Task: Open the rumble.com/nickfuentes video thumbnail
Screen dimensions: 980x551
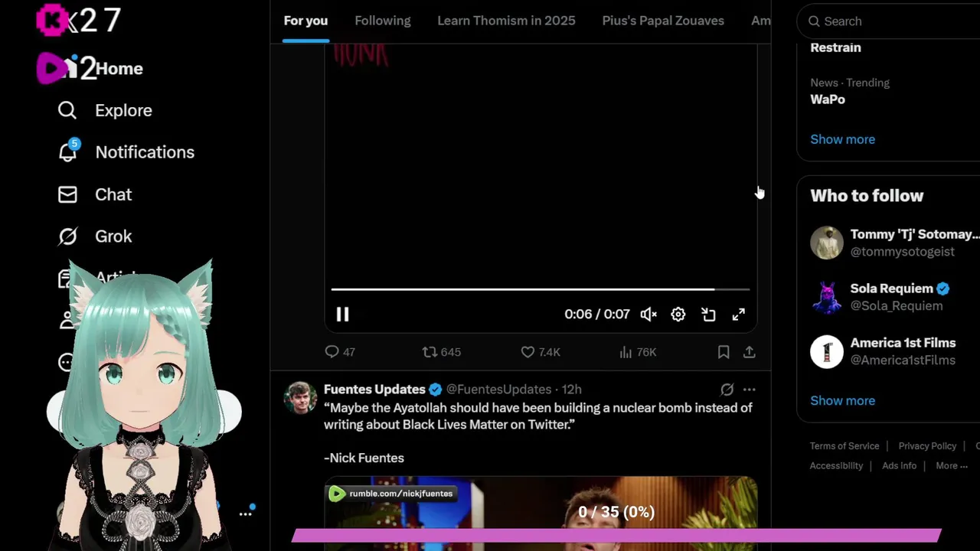Action: pyautogui.click(x=541, y=514)
